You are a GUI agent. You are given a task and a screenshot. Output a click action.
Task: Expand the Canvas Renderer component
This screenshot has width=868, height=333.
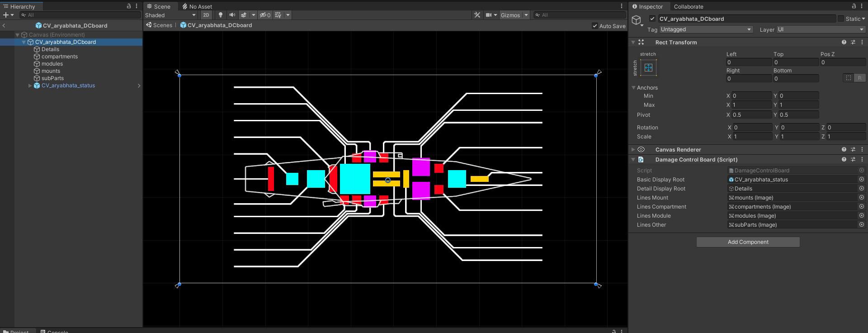(633, 149)
